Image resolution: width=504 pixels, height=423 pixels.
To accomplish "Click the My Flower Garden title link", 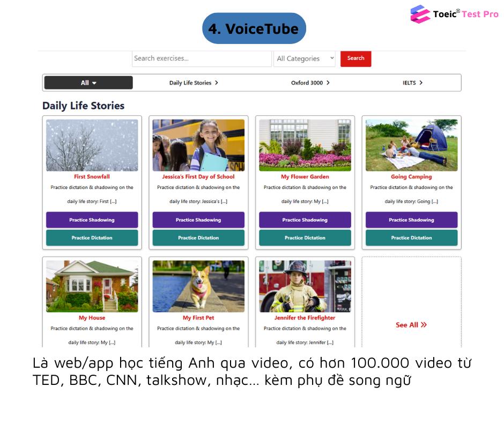I will (305, 177).
